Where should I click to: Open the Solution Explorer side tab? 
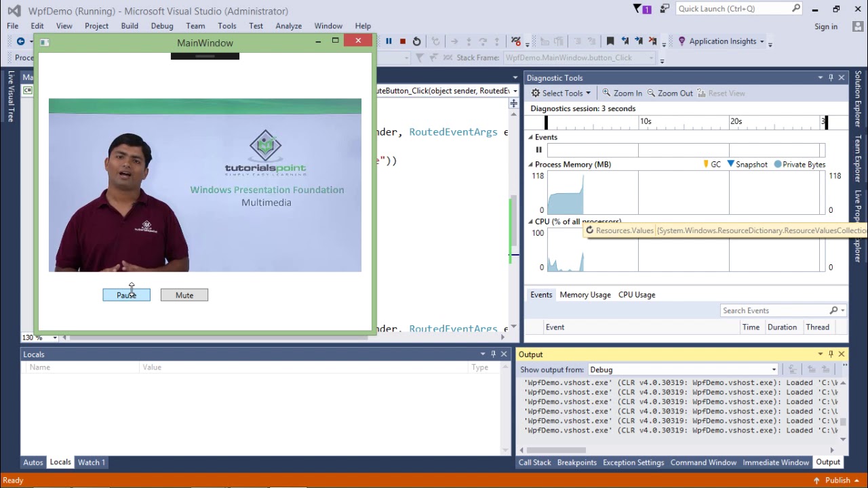[x=858, y=99]
